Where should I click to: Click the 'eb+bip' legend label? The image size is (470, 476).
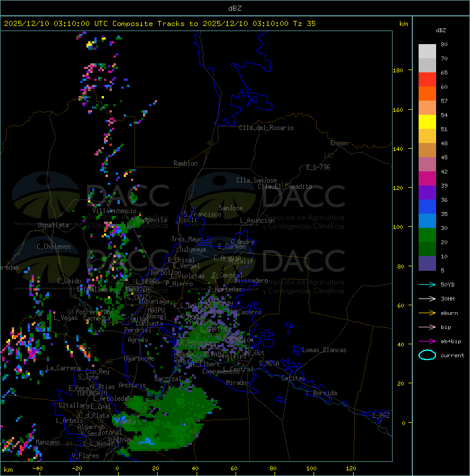click(451, 341)
